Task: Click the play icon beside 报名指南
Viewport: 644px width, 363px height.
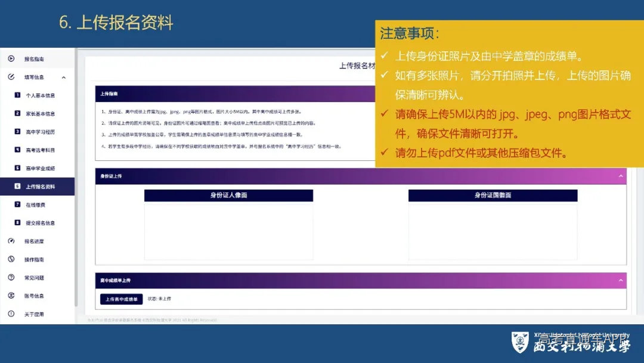Action: coord(11,58)
